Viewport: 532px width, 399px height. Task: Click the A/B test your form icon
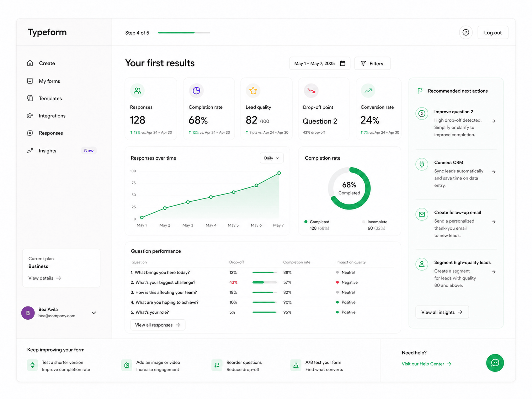[296, 365]
